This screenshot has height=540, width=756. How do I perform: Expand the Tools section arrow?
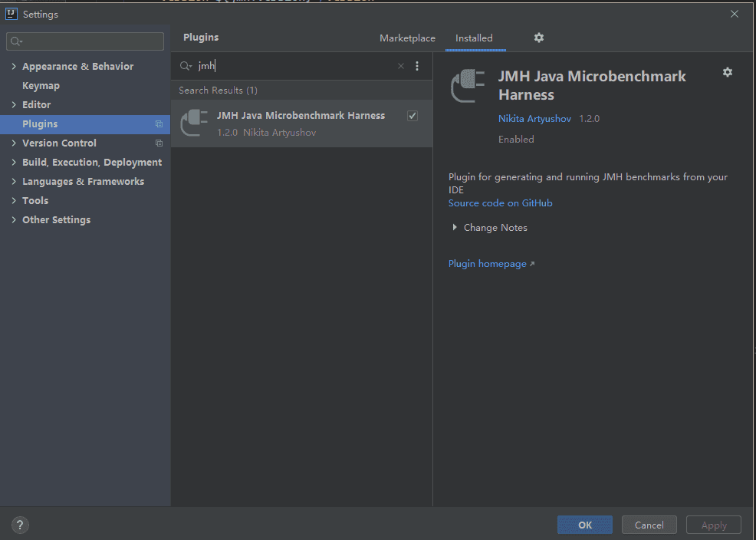click(x=14, y=200)
